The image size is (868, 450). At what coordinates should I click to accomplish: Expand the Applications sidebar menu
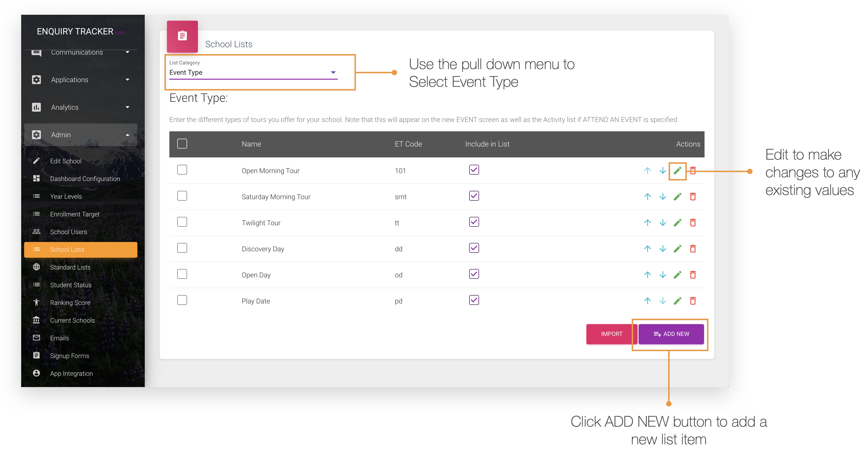[81, 80]
